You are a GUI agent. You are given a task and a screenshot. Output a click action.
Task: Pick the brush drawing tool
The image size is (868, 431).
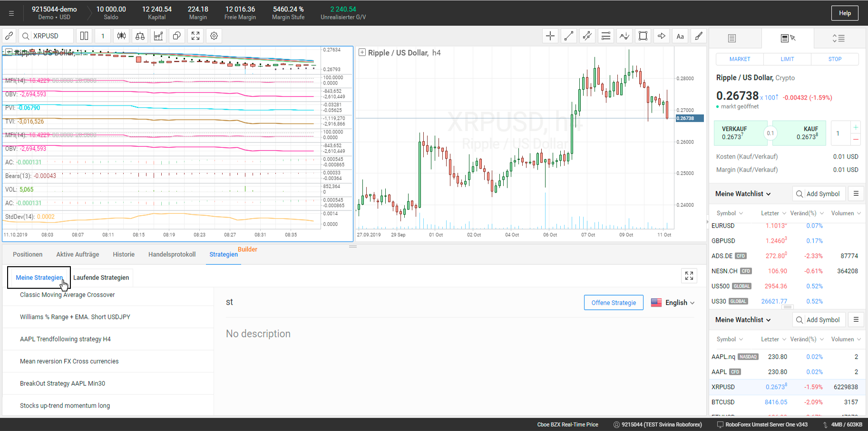(699, 36)
